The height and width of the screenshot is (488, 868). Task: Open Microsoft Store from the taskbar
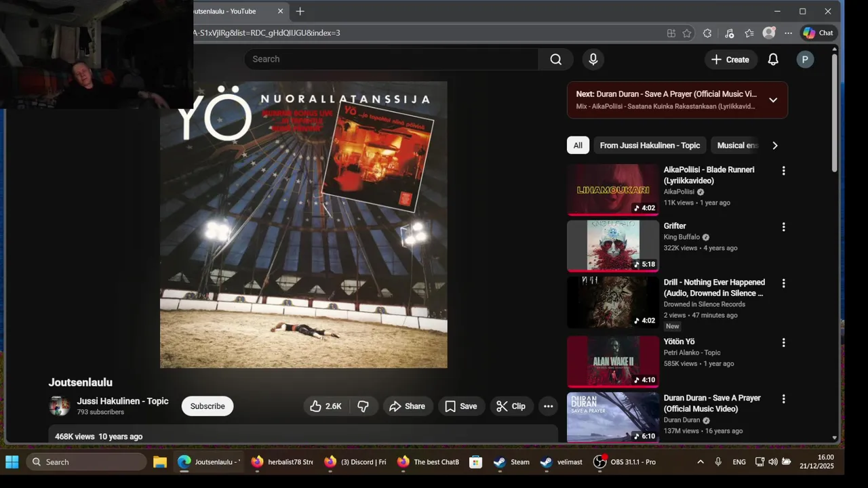[x=476, y=462]
